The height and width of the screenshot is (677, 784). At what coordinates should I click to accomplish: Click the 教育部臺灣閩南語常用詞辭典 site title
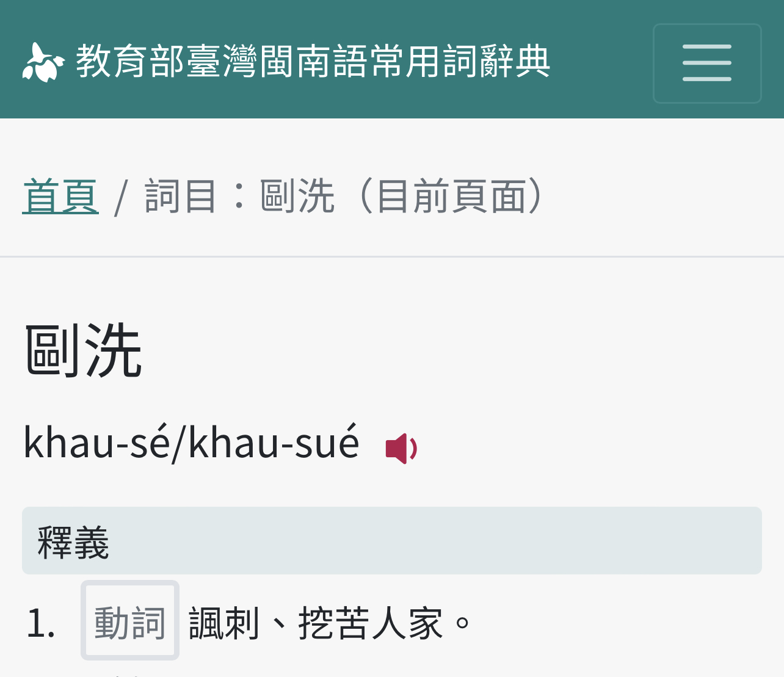[313, 62]
